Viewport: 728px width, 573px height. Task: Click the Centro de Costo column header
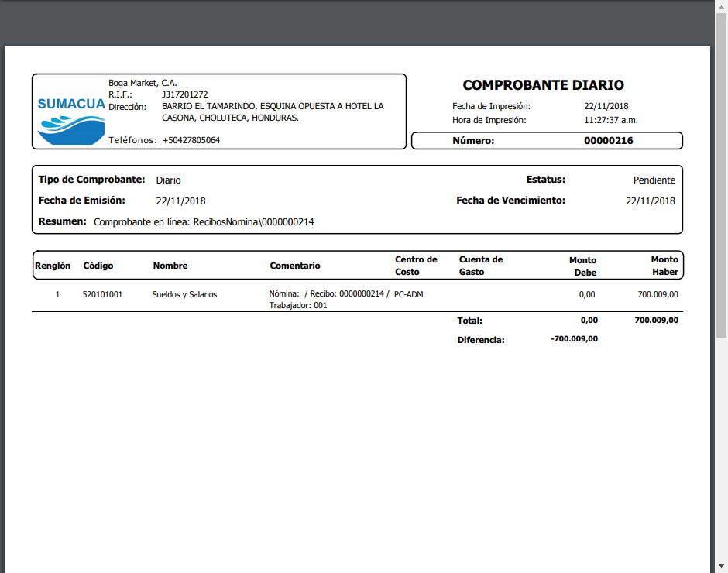click(x=416, y=266)
